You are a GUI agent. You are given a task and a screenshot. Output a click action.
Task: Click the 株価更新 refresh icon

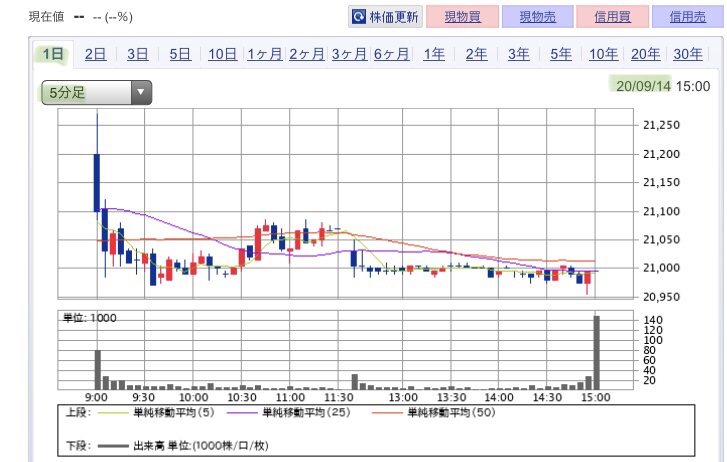coord(359,17)
